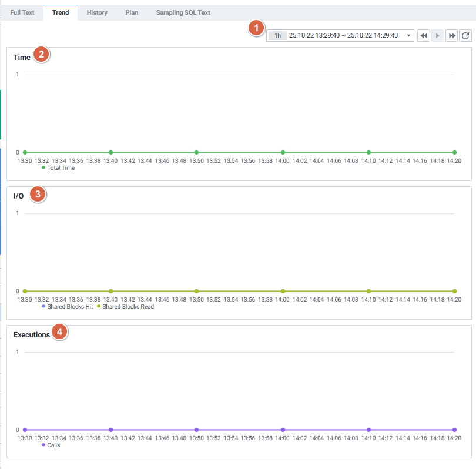This screenshot has height=469, width=476.
Task: Click the fast-forward double-arrow button
Action: coord(452,36)
